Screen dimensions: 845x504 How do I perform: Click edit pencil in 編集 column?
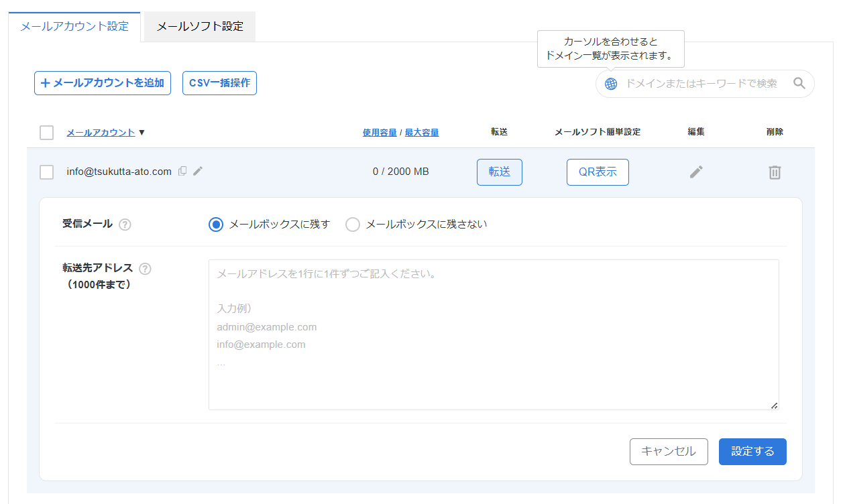[696, 172]
